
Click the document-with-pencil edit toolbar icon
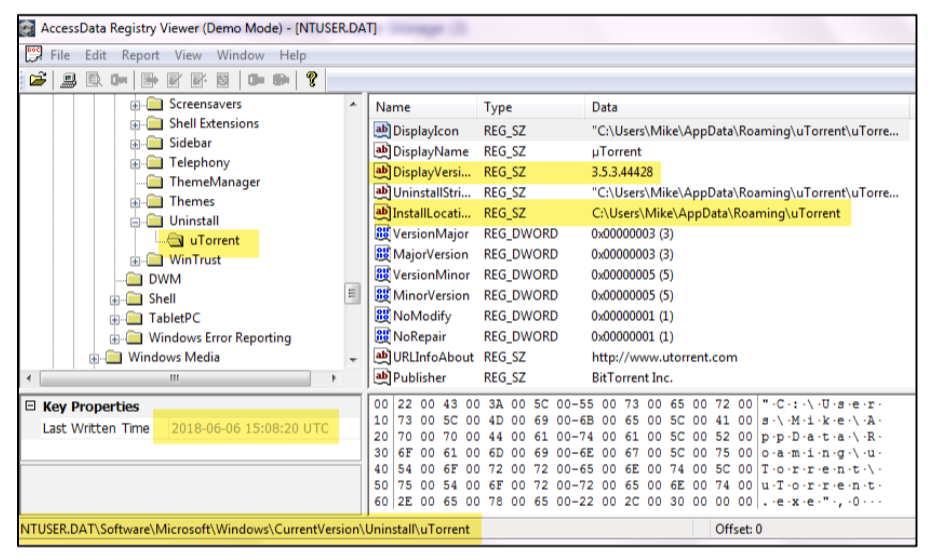point(174,79)
